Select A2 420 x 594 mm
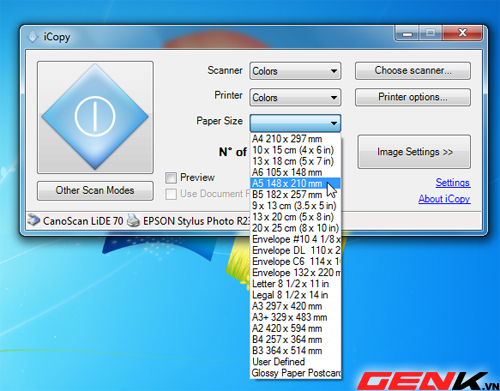500x391 pixels. click(x=295, y=328)
